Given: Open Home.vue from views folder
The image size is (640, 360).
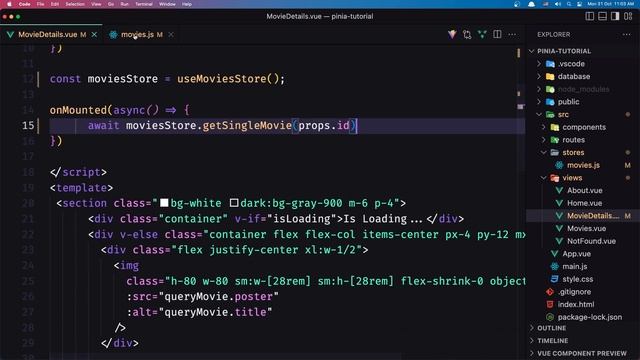Looking at the screenshot, I should tap(584, 203).
